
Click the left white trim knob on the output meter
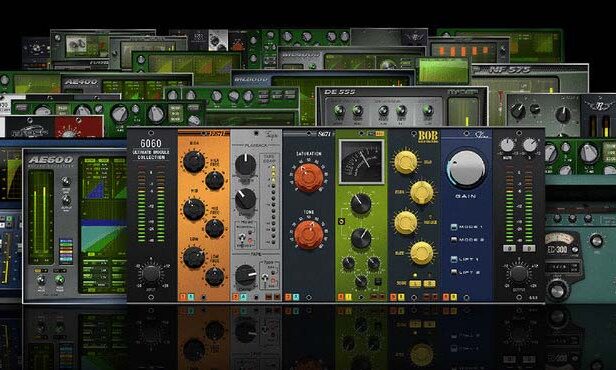pos(507,145)
